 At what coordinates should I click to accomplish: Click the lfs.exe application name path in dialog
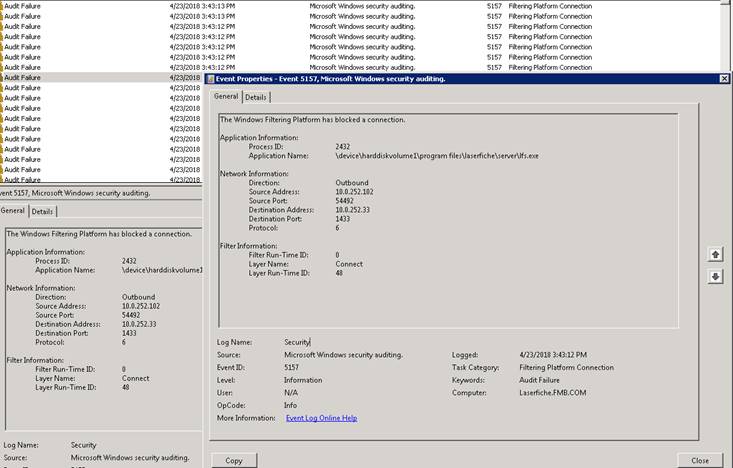click(437, 156)
